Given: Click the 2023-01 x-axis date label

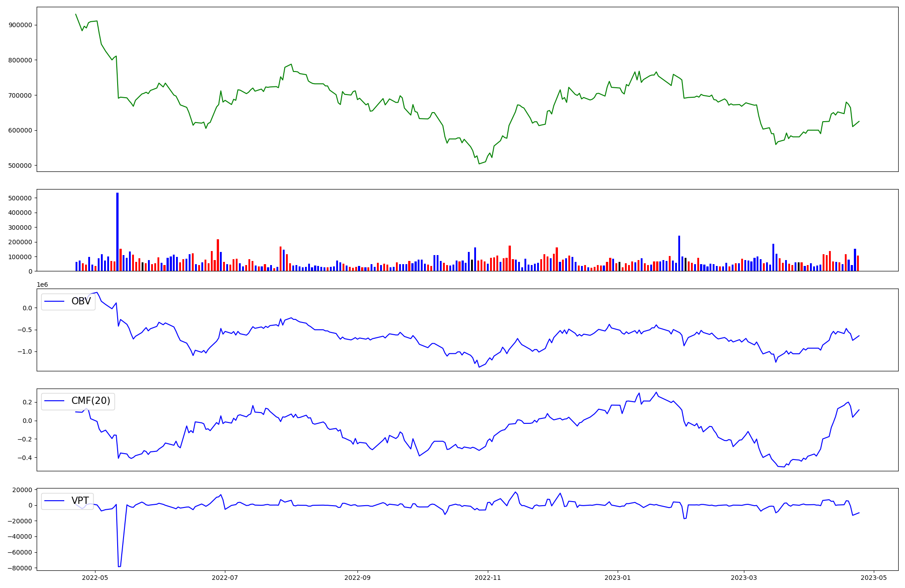Looking at the screenshot, I should pos(618,578).
